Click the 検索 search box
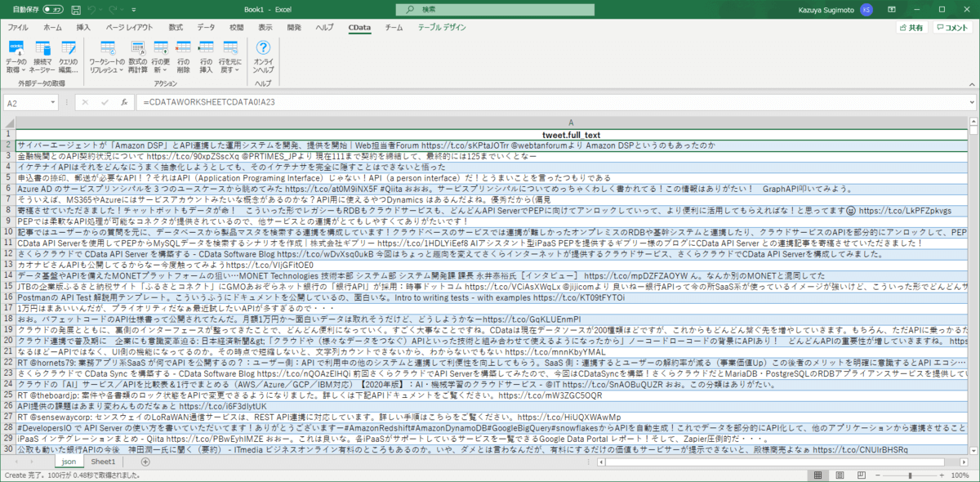The width and height of the screenshot is (980, 482). click(495, 9)
